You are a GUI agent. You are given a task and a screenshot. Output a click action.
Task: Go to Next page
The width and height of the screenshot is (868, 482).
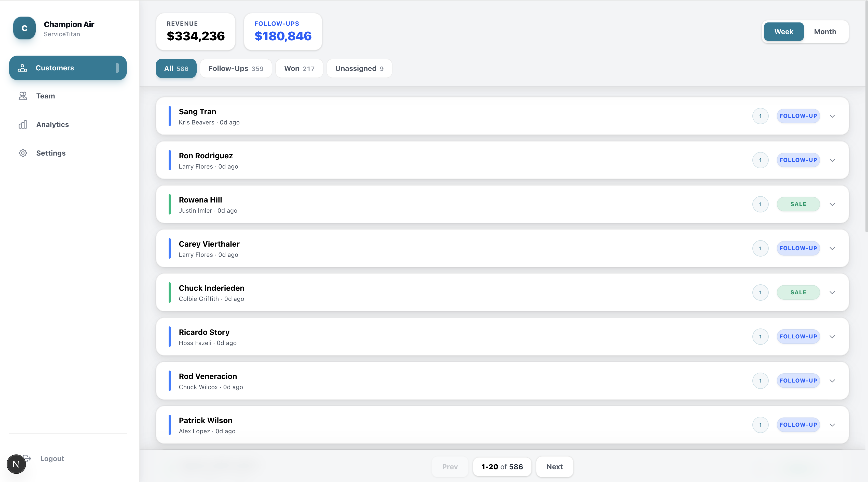(x=554, y=467)
